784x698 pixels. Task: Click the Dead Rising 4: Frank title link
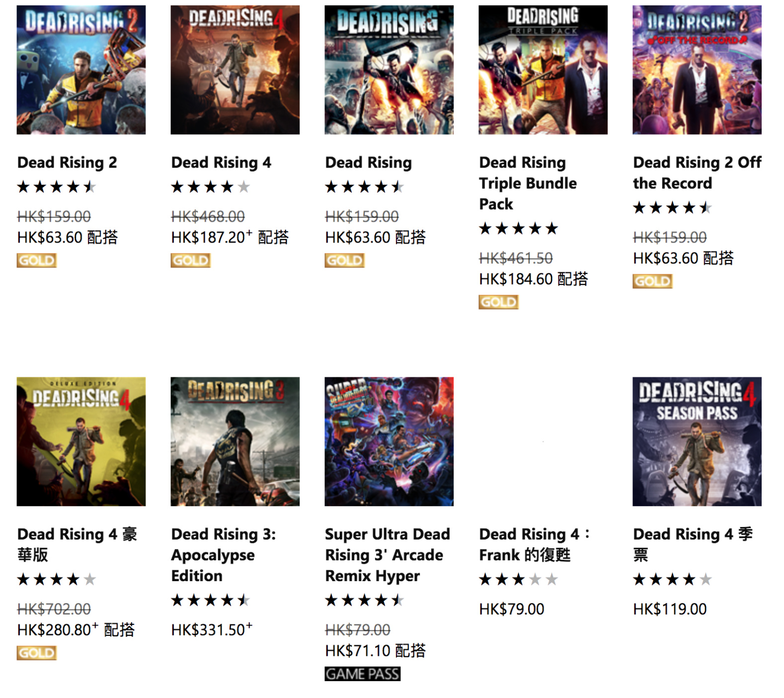click(x=534, y=544)
